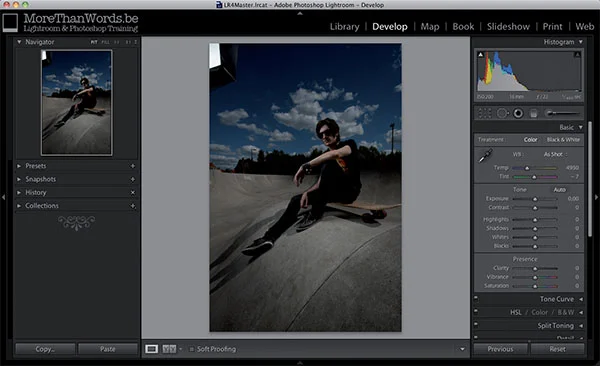This screenshot has height=366, width=600.
Task: Open the toolbar content dropdown arrow
Action: click(462, 349)
